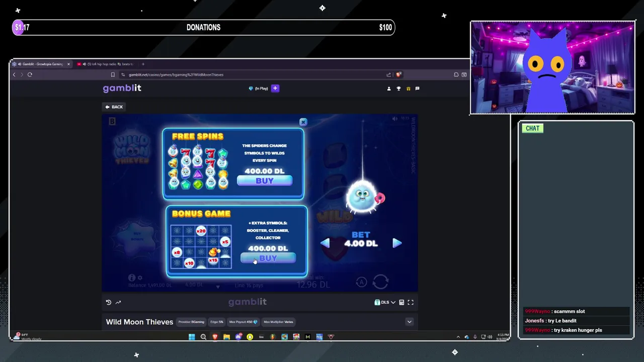The width and height of the screenshot is (644, 362).
Task: Open the game history clock icon
Action: [x=108, y=302]
